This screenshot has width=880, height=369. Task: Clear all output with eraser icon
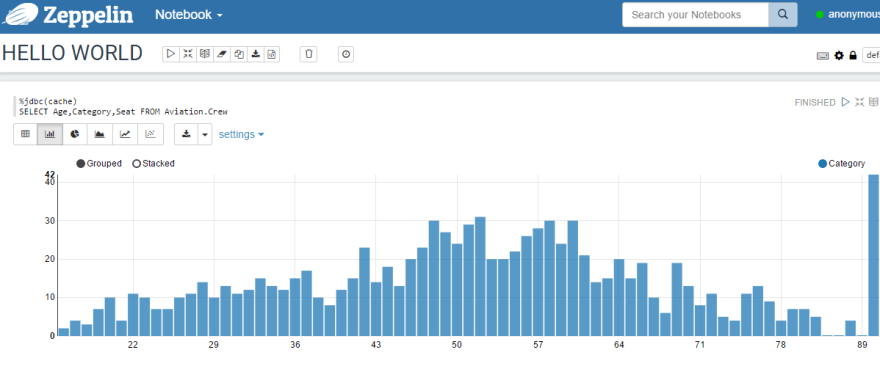tap(222, 54)
